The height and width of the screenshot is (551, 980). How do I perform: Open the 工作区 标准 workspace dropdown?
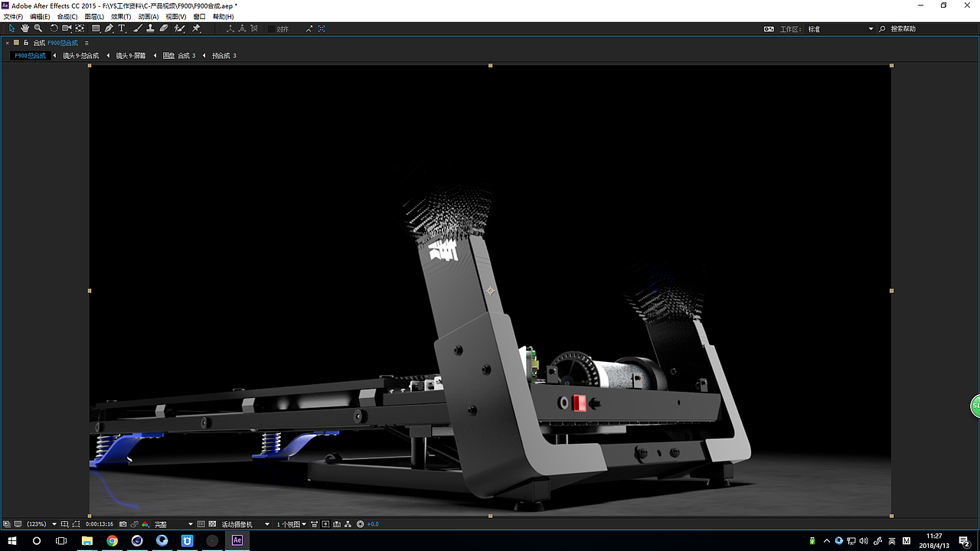841,29
